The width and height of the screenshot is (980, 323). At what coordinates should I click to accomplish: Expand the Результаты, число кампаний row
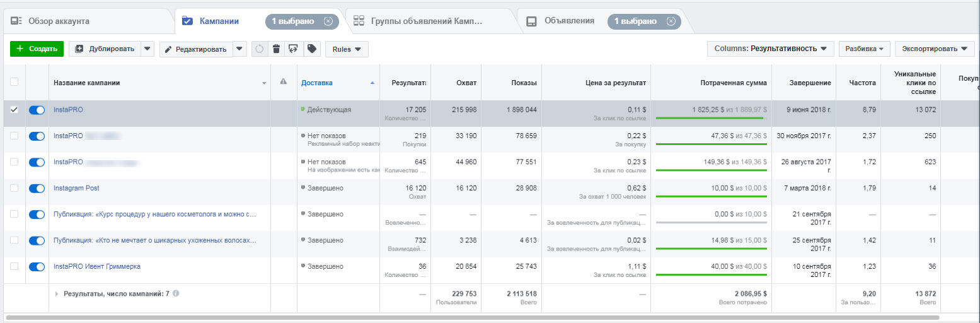pos(57,293)
